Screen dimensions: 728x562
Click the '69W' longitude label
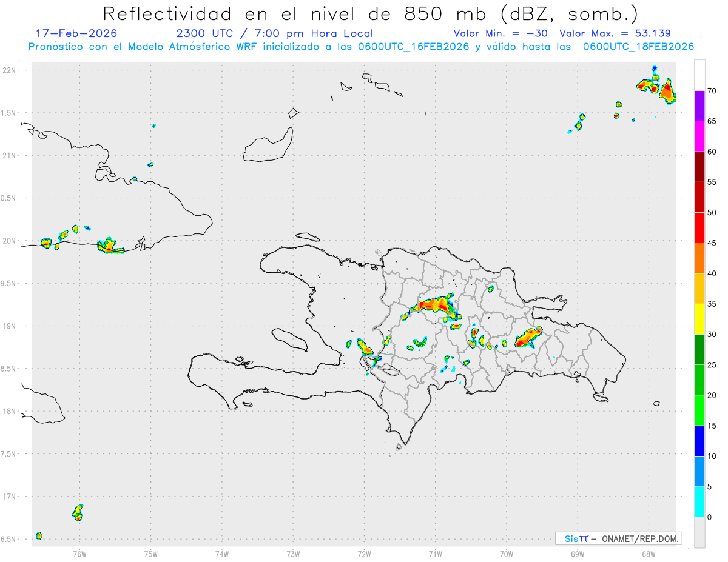pos(578,555)
